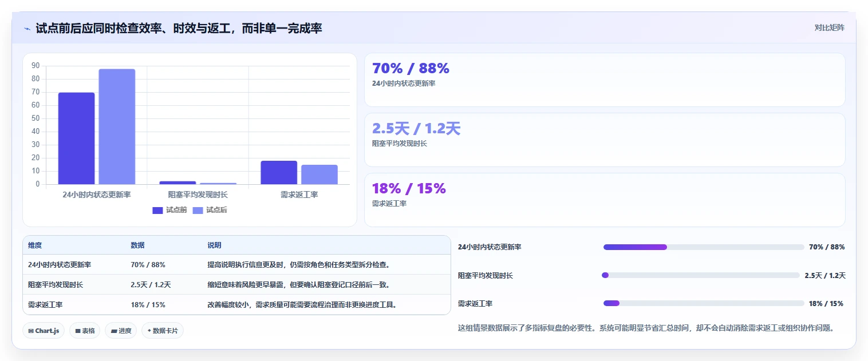The height and width of the screenshot is (361, 868).
Task: Click the lightning icon beside the title
Action: (27, 28)
